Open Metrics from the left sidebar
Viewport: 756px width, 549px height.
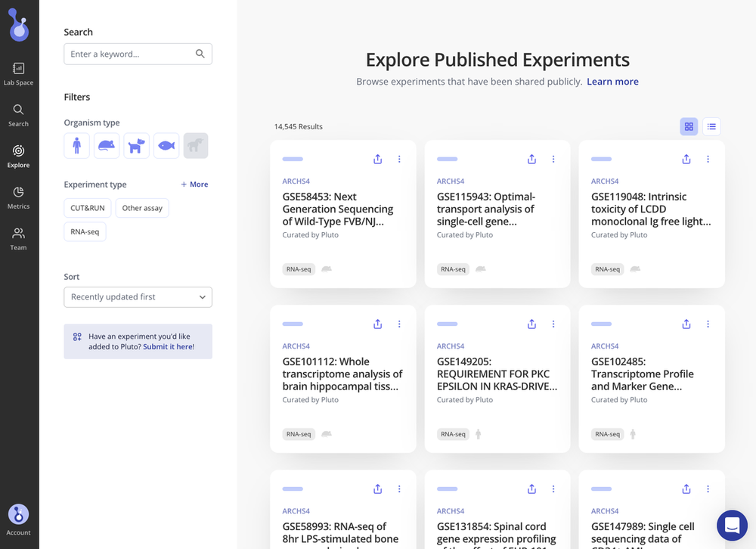18,197
